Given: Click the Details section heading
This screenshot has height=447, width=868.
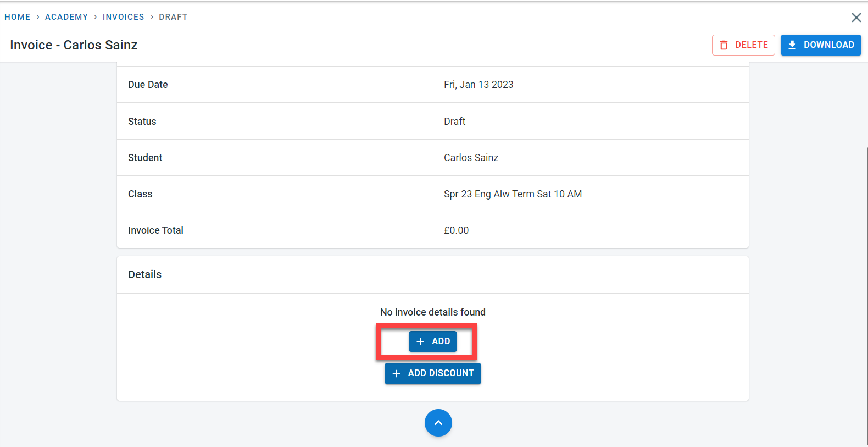Looking at the screenshot, I should 145,274.
